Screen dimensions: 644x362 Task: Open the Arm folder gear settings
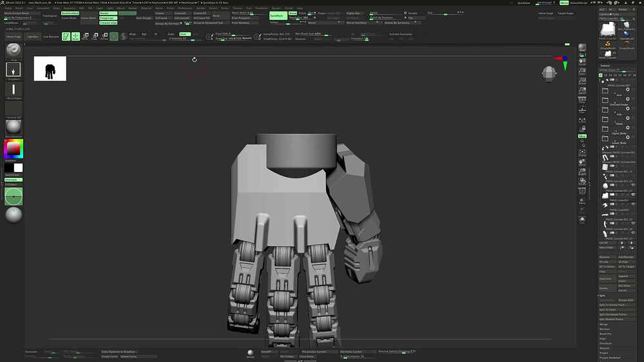click(627, 90)
